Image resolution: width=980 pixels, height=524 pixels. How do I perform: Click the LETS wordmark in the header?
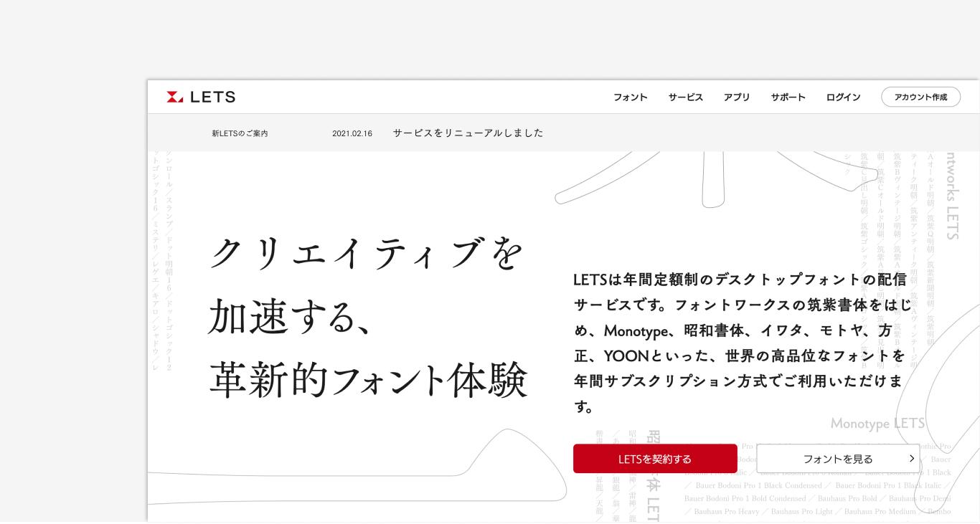pos(214,97)
